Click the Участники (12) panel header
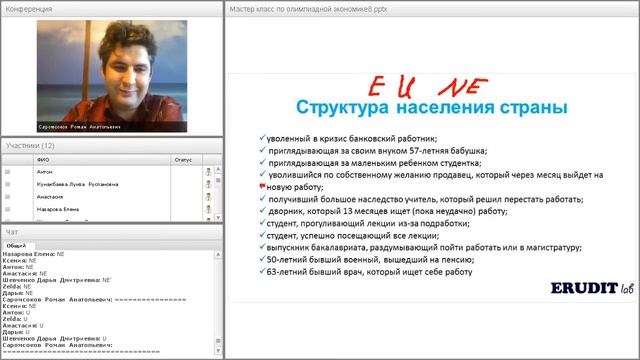This screenshot has width=640, height=360. pos(112,146)
